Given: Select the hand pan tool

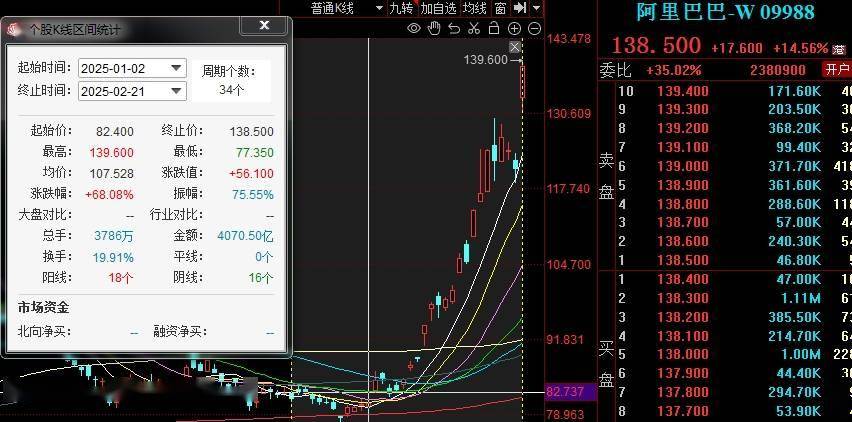Looking at the screenshot, I should pyautogui.click(x=434, y=28).
